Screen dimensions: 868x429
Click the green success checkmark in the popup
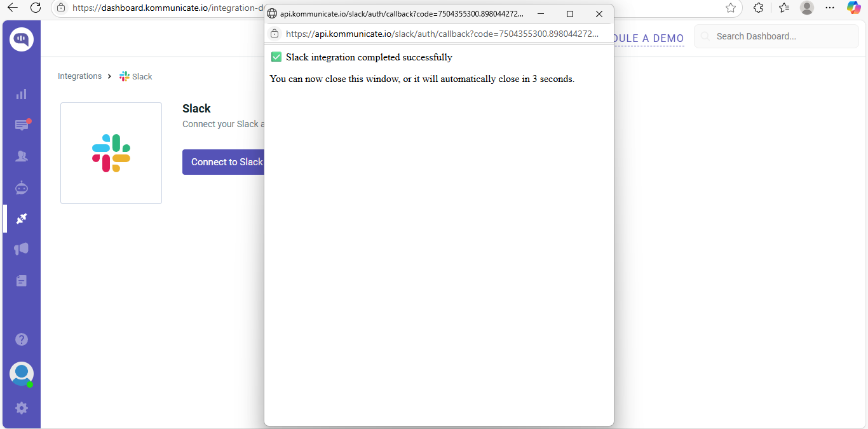(276, 57)
